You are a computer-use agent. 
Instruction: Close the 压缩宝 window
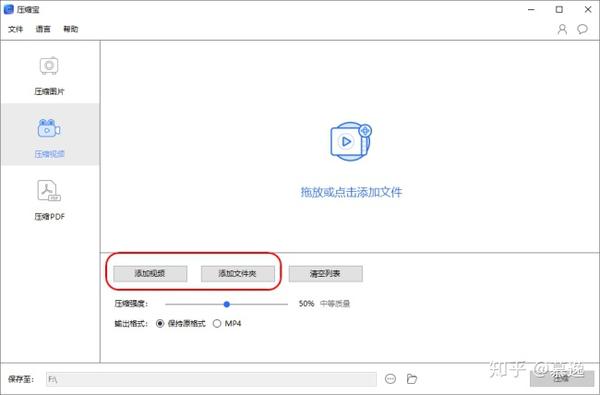pos(588,10)
